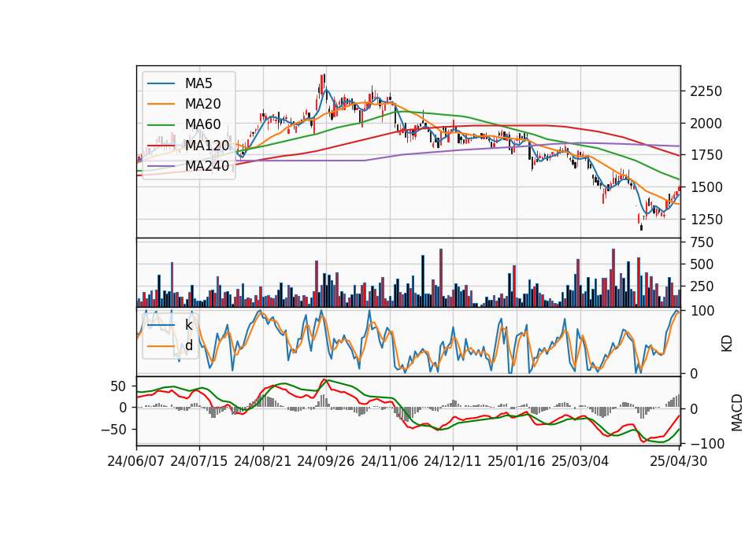This screenshot has height=543, width=756.
Task: Click the 50 MACD left axis label
Action: point(119,386)
